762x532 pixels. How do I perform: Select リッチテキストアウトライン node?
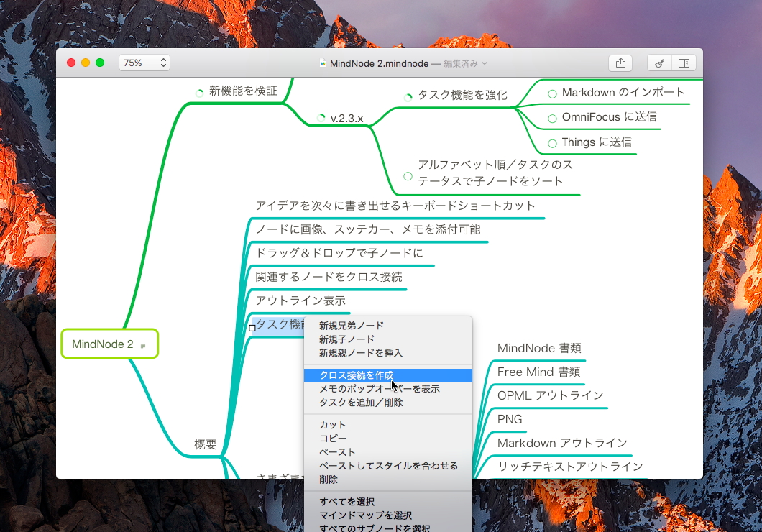click(x=570, y=467)
